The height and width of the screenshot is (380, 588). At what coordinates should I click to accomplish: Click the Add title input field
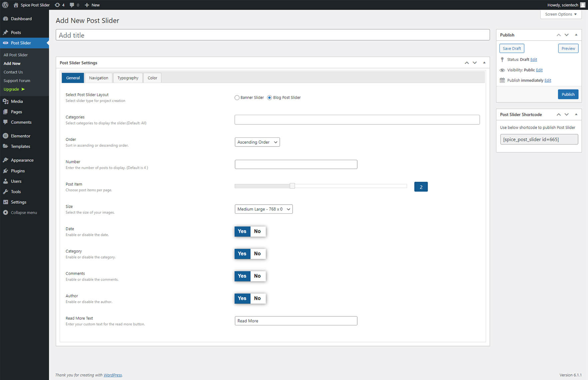272,35
